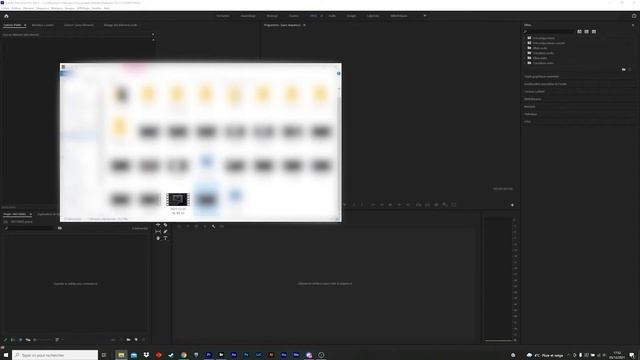Viewport: 640px width, 360px height.
Task: Switch Project panel to icon view
Action: (x=20, y=340)
